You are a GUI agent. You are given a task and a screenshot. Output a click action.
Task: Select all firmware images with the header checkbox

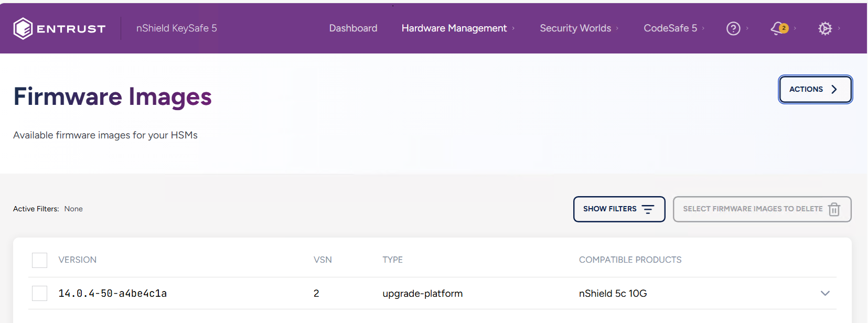[x=39, y=260]
